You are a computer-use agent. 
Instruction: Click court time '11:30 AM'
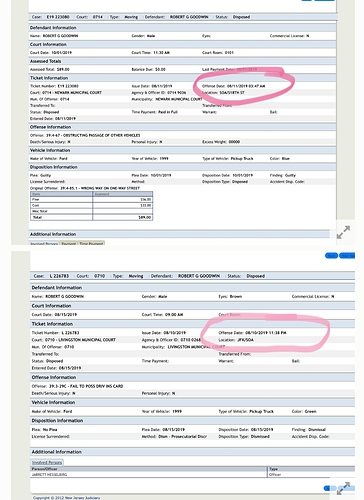coord(161,53)
